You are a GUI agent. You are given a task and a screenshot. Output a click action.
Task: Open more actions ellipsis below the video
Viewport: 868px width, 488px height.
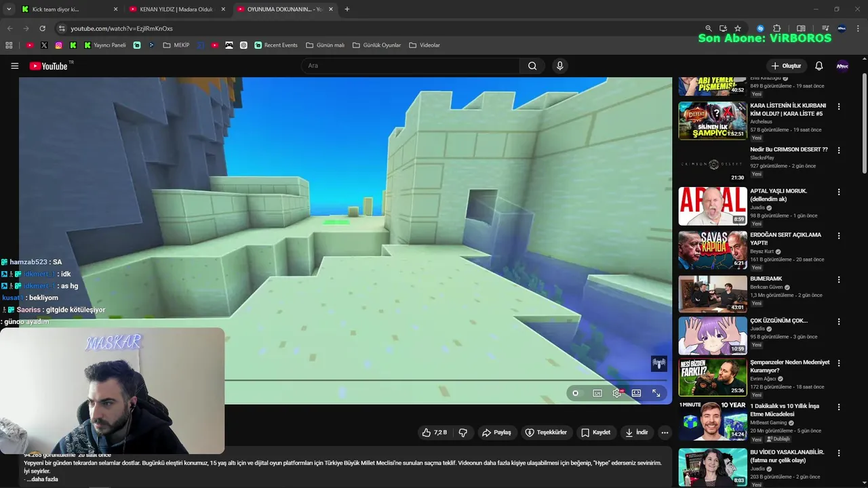[665, 432]
